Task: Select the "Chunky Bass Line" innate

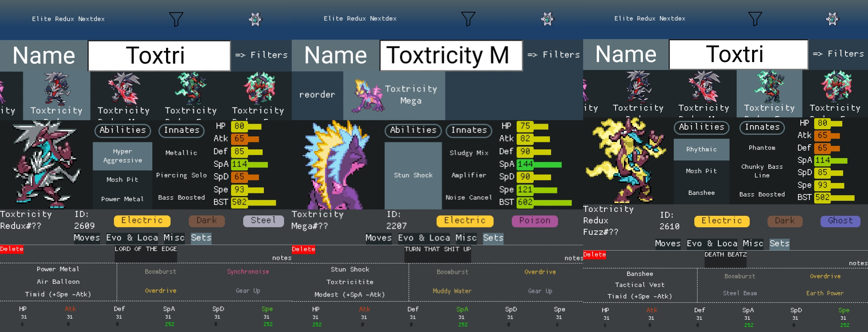Action: click(x=762, y=171)
